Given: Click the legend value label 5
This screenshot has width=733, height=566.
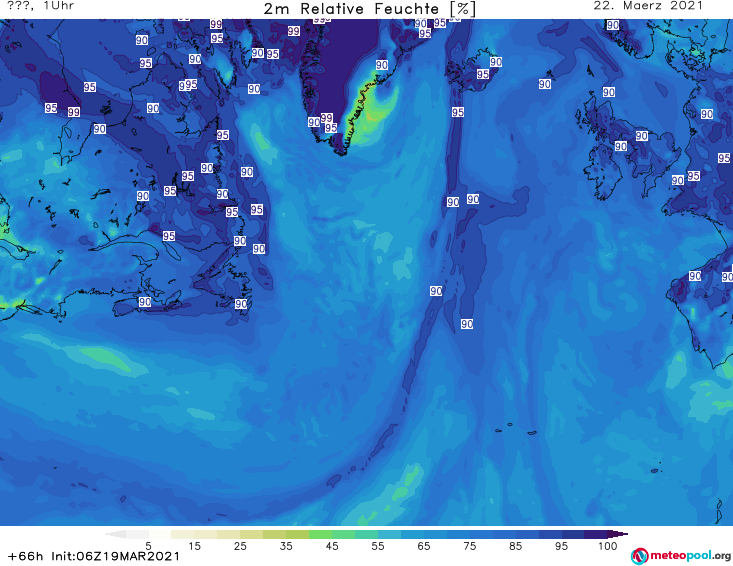Looking at the screenshot, I should (x=148, y=546).
